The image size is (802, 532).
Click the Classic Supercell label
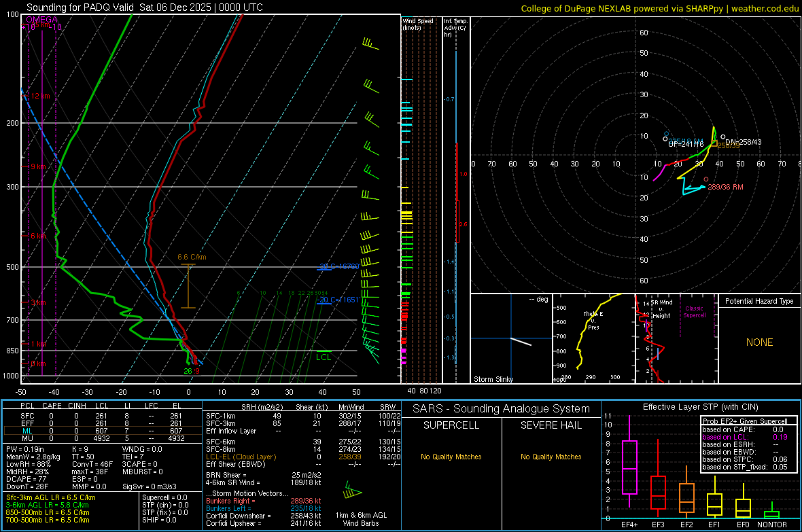click(x=694, y=312)
